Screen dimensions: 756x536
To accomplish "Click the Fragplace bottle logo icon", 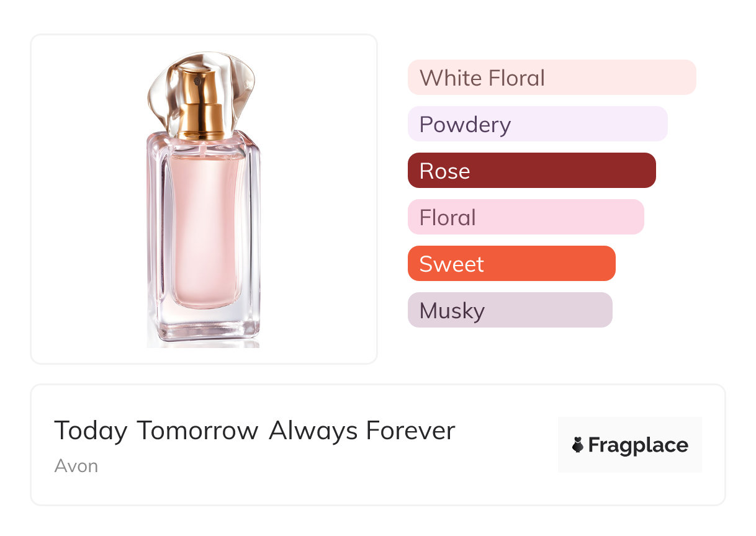I will (578, 445).
